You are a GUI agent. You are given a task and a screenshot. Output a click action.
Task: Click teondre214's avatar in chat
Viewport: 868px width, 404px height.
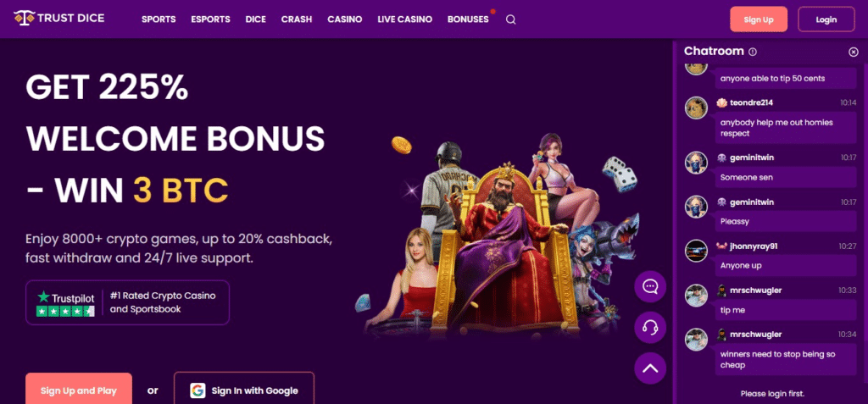[697, 108]
